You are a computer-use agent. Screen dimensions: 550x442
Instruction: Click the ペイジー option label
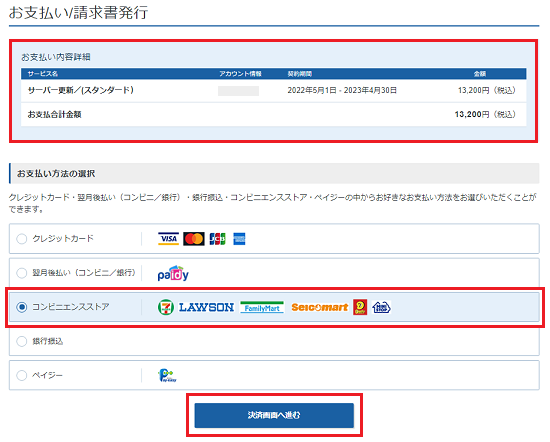47,375
